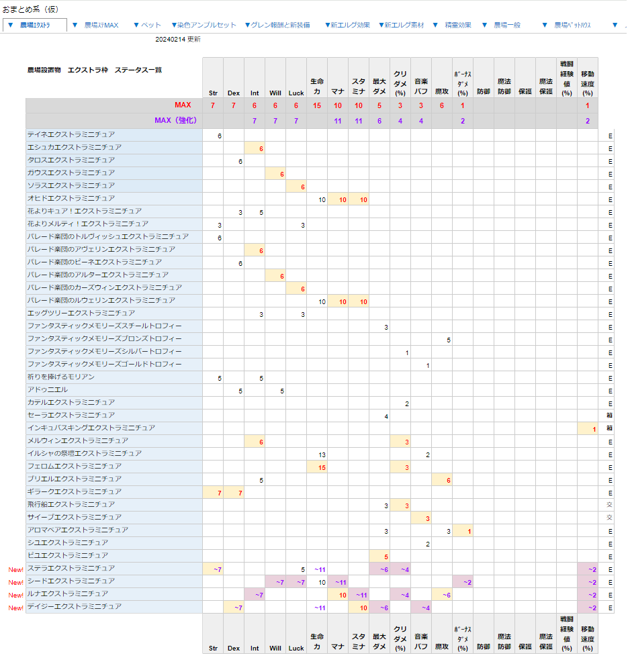This screenshot has width=630, height=672.
Task: Select the セーラエクストラミニチュア row name
Action: pos(71,416)
